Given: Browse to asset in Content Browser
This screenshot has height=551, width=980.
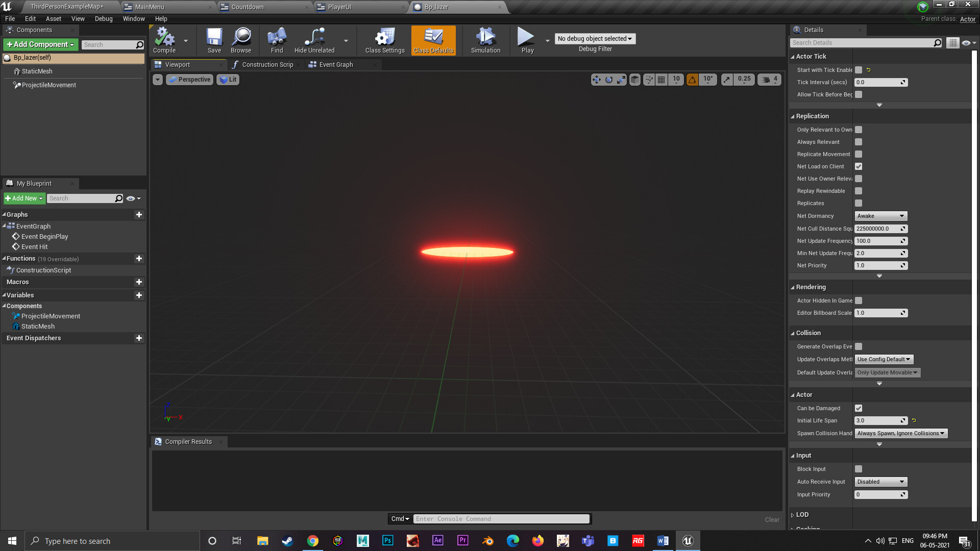Looking at the screenshot, I should pyautogui.click(x=241, y=40).
